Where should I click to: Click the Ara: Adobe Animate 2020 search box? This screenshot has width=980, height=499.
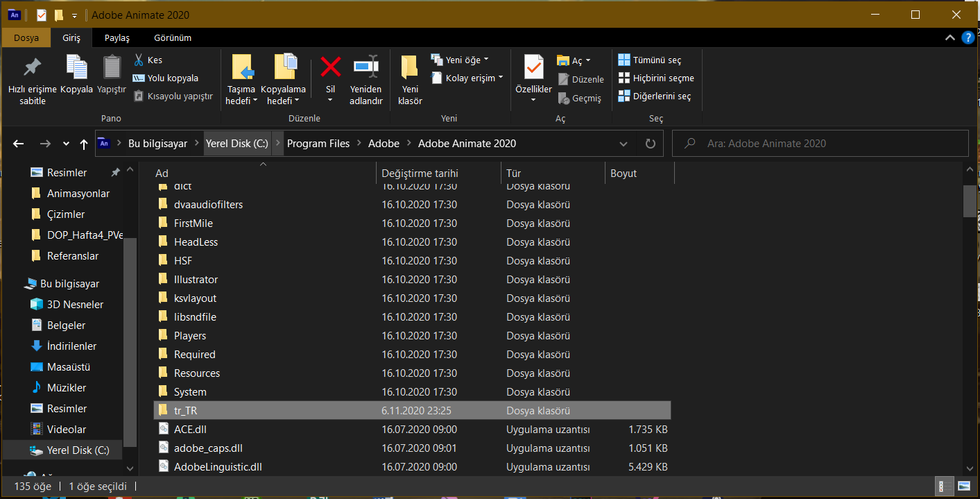(820, 144)
